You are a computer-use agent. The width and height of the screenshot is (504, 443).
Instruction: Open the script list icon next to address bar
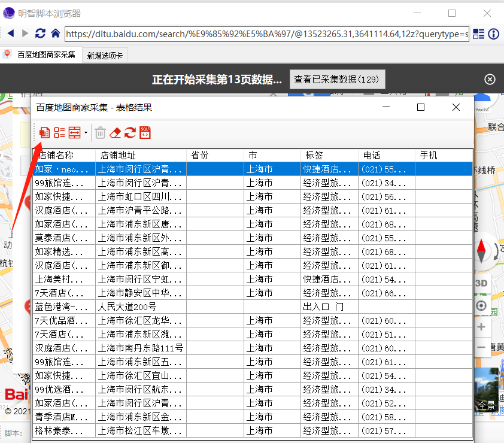(479, 34)
